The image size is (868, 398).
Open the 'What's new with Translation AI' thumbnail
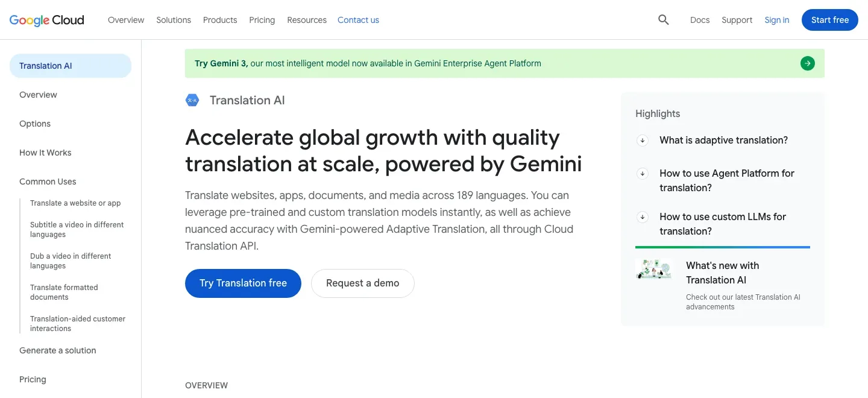653,269
